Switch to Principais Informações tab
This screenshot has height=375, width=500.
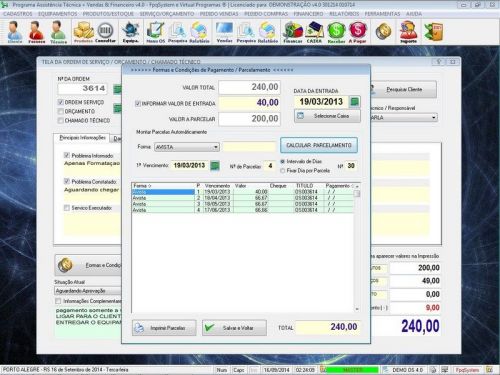coord(82,138)
